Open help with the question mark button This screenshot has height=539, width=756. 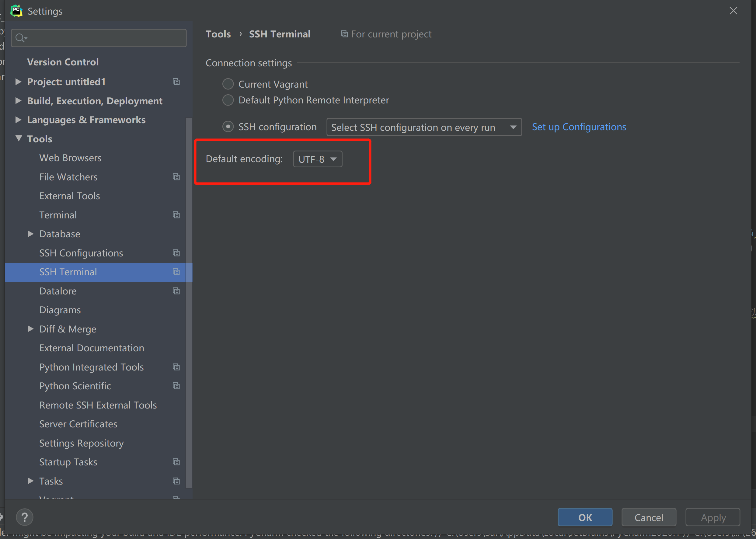tap(25, 517)
